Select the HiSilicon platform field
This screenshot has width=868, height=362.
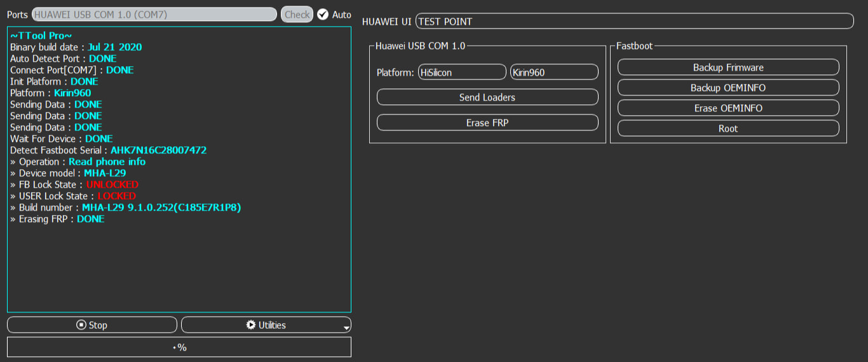click(x=462, y=72)
